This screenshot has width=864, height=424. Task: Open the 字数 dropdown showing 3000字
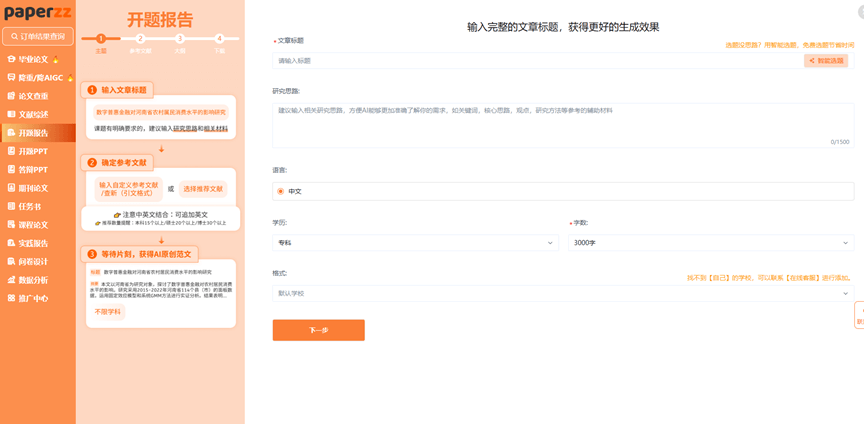(711, 243)
